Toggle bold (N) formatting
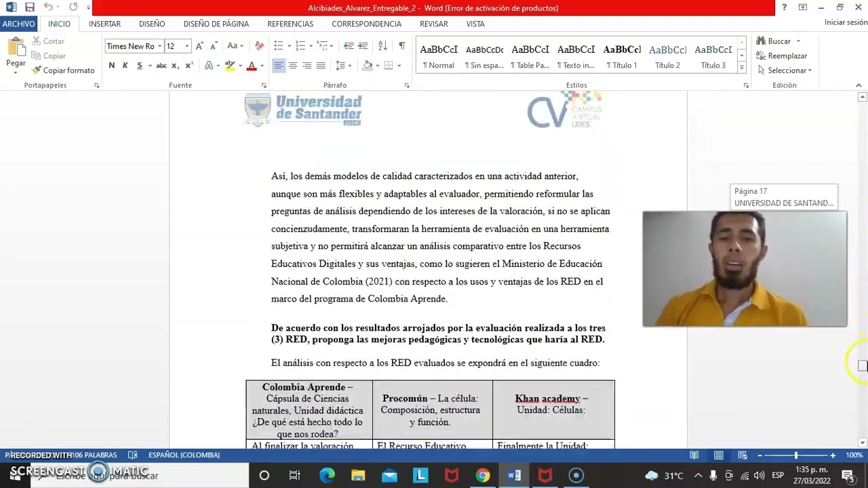This screenshot has height=488, width=868. (111, 66)
